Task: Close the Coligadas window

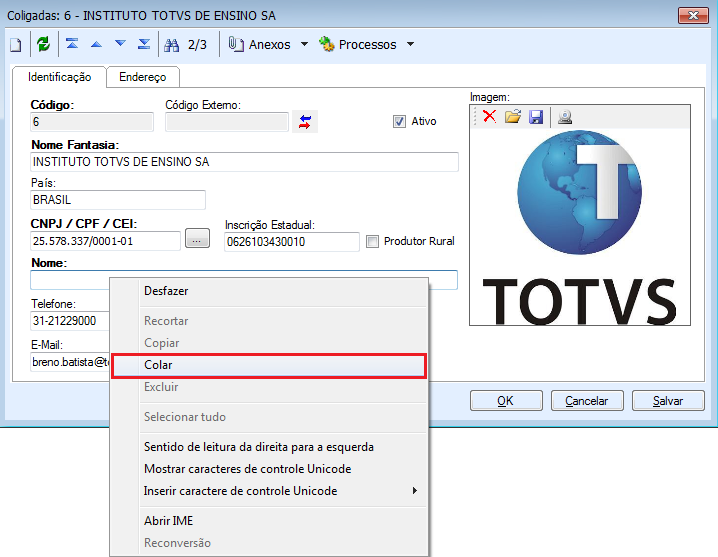Action: 693,16
